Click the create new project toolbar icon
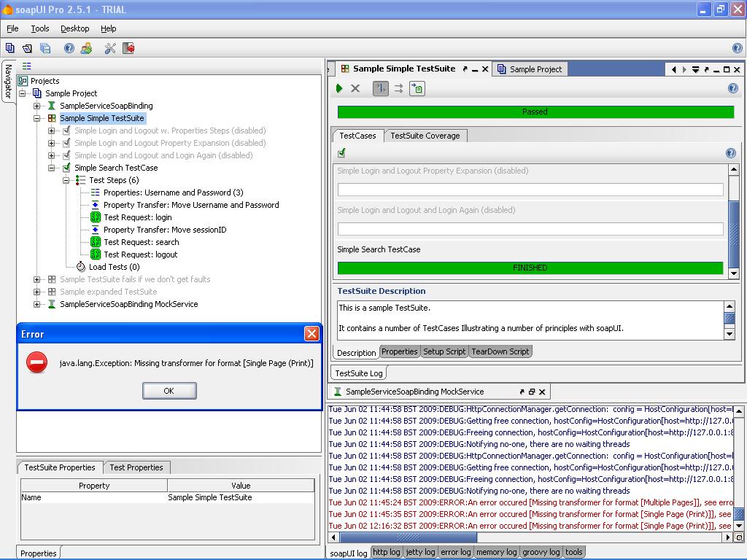Viewport: 747px width, 560px height. pyautogui.click(x=10, y=48)
